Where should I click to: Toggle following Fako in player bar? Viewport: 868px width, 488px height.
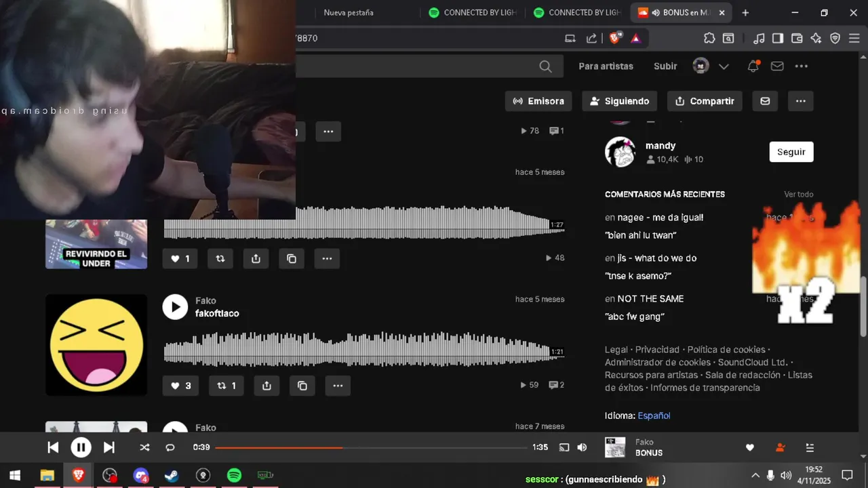tap(780, 447)
